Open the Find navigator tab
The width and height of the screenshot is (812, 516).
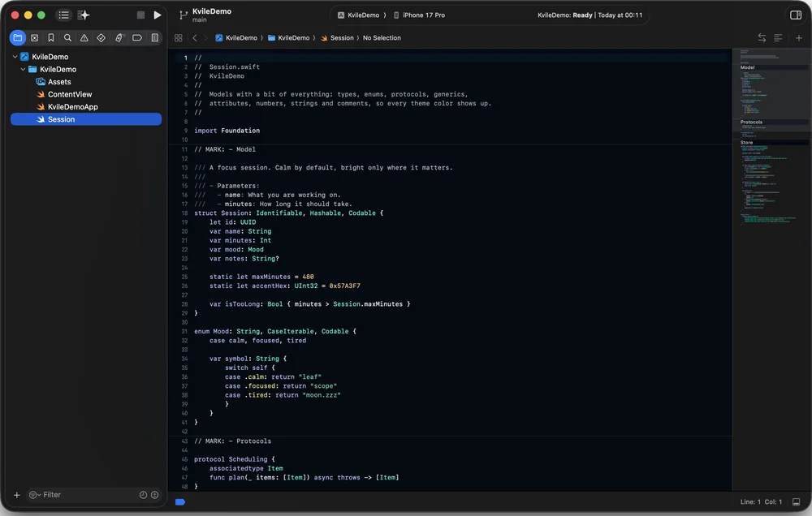click(x=67, y=38)
